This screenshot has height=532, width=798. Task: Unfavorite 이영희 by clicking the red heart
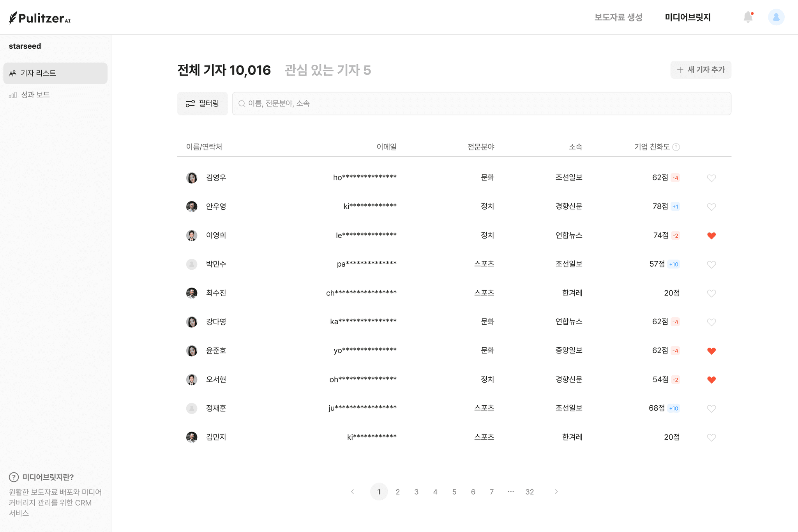tap(711, 235)
